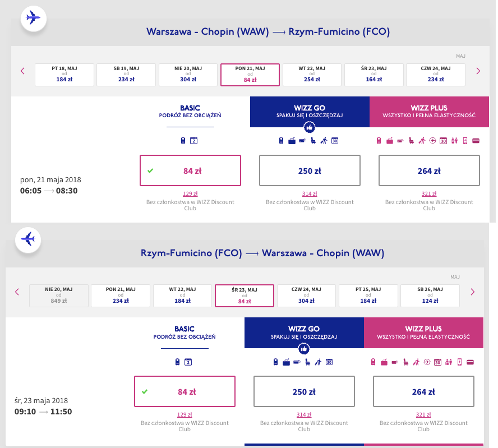Select outbound date PON 21, MAJ 84 zł
The width and height of the screenshot is (498, 448).
(x=250, y=75)
